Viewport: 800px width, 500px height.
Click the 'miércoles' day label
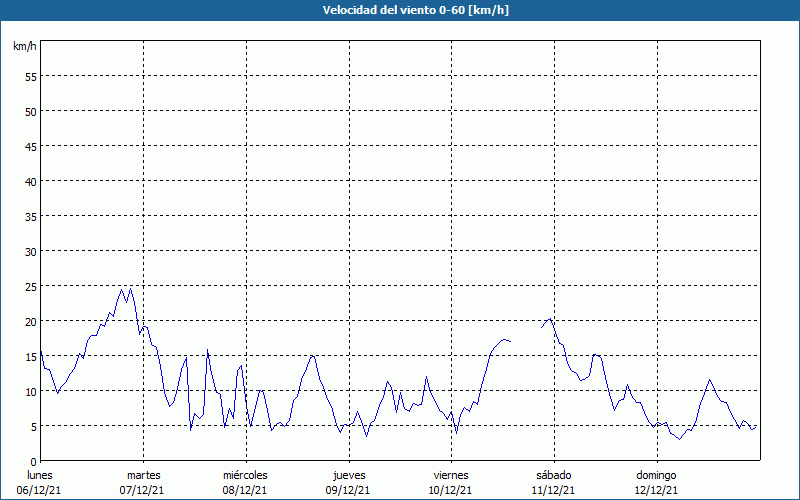coord(245,475)
